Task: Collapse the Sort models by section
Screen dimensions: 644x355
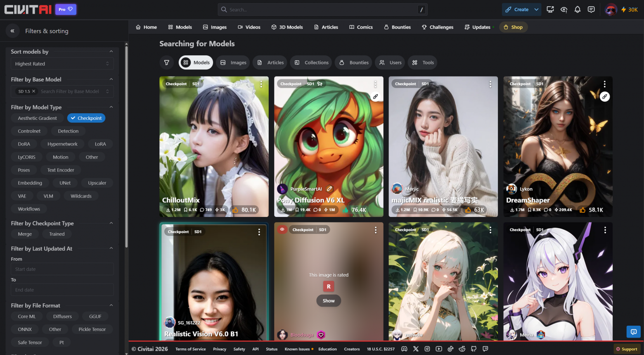Action: pyautogui.click(x=111, y=52)
